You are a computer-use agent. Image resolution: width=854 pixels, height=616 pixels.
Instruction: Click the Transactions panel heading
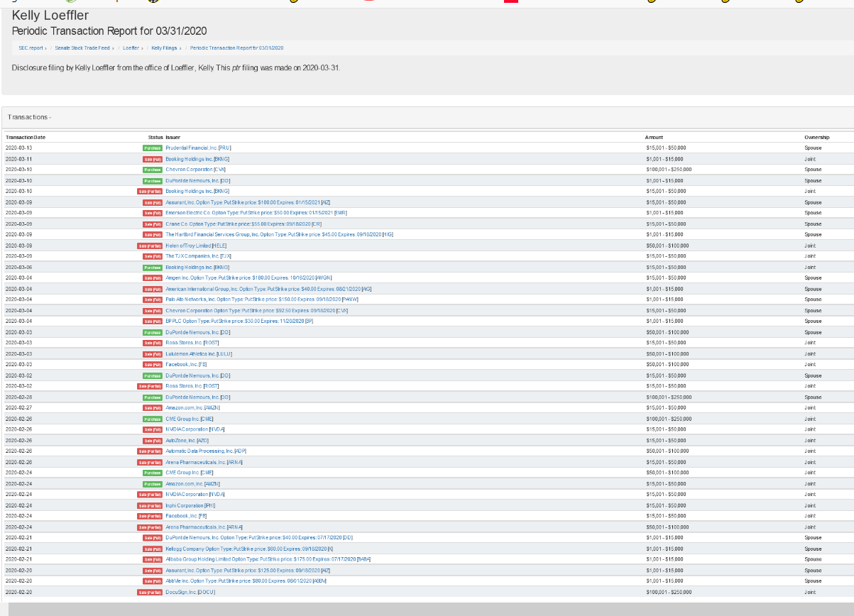pyautogui.click(x=29, y=116)
